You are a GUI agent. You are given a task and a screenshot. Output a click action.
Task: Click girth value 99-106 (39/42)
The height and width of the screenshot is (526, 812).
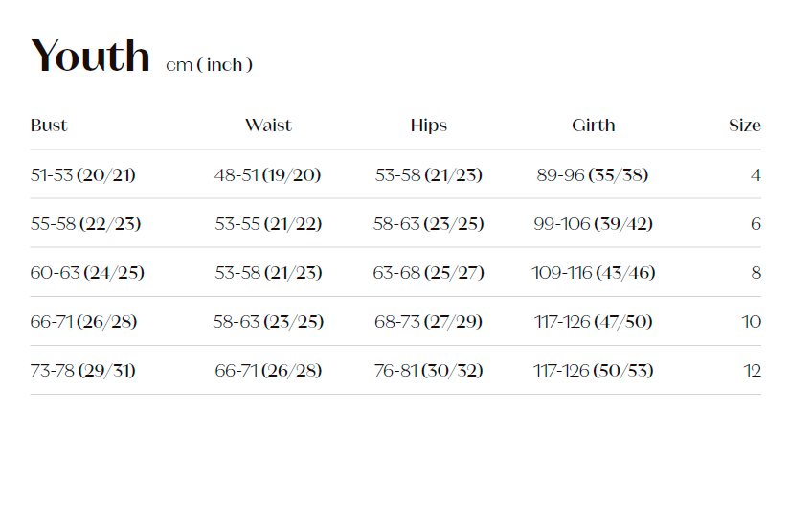coord(593,223)
